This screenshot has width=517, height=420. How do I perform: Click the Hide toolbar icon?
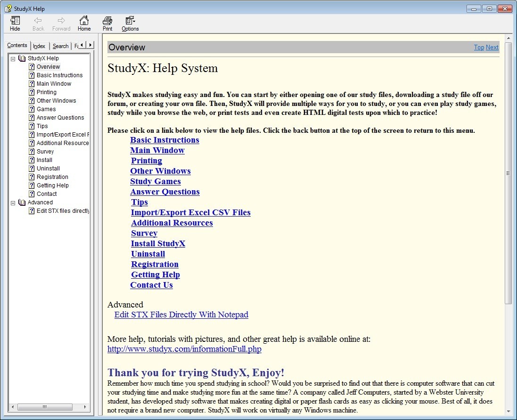point(15,21)
